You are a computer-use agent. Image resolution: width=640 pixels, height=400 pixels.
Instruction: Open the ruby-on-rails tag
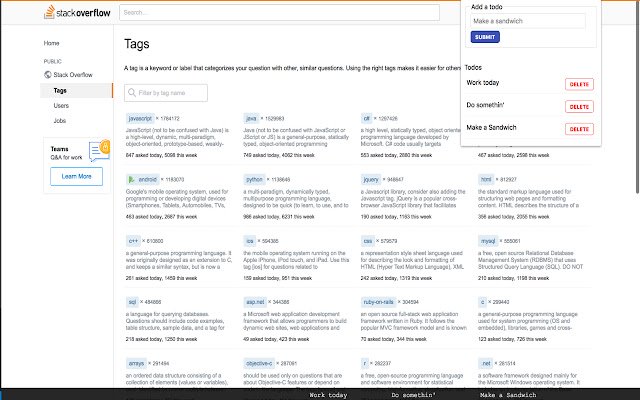(378, 302)
